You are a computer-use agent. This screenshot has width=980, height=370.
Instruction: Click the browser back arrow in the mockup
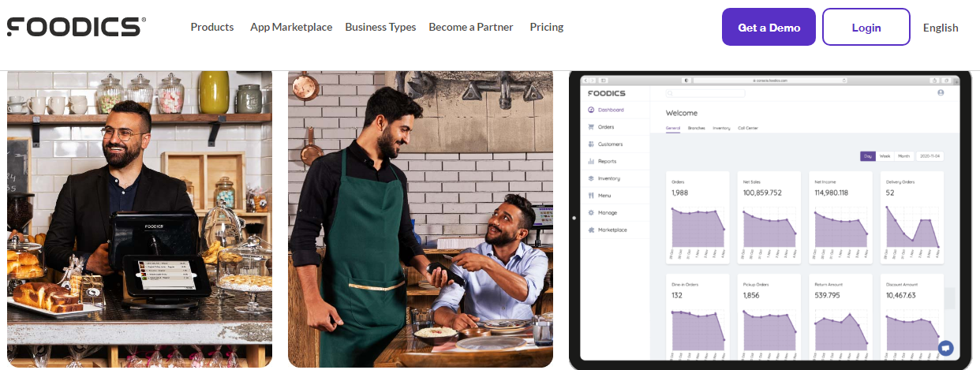click(586, 80)
